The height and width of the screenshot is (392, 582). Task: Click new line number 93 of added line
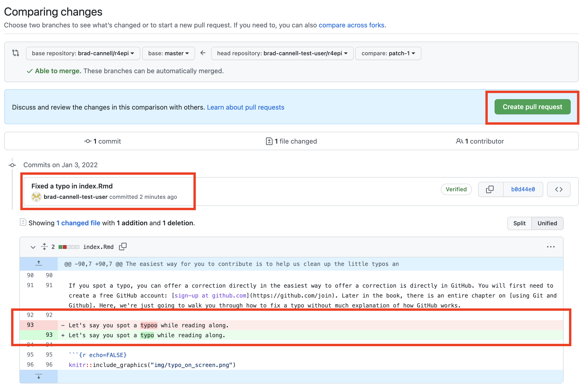click(49, 335)
